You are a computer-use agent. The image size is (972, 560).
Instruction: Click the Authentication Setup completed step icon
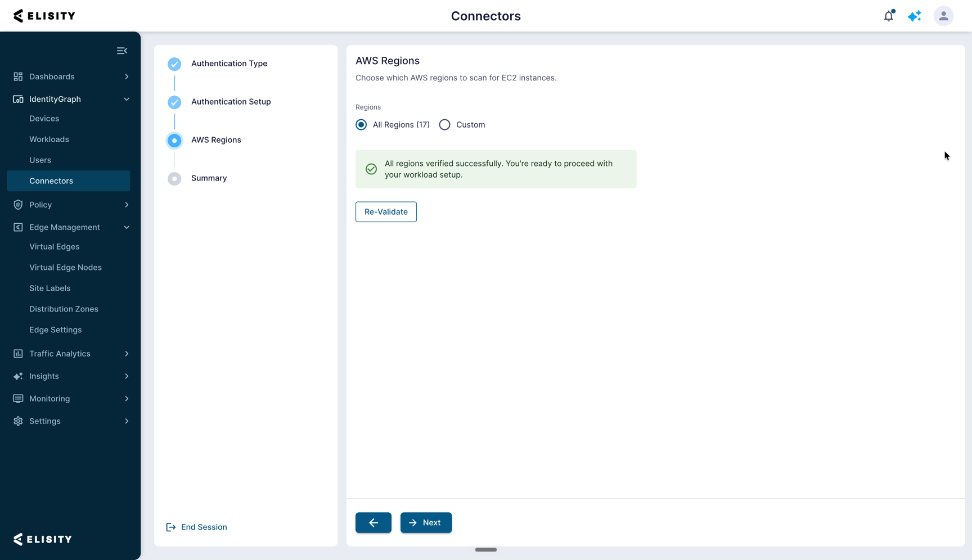174,102
